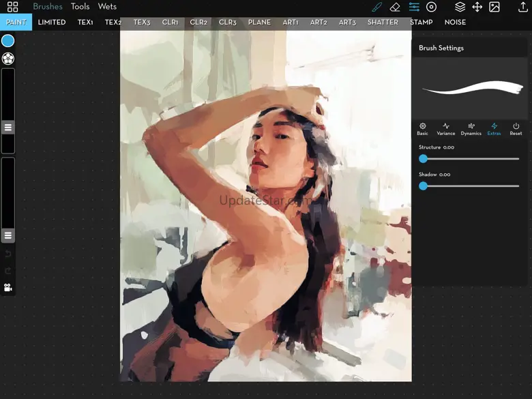Select the move transform arrows icon
This screenshot has height=399, width=532.
point(477,7)
